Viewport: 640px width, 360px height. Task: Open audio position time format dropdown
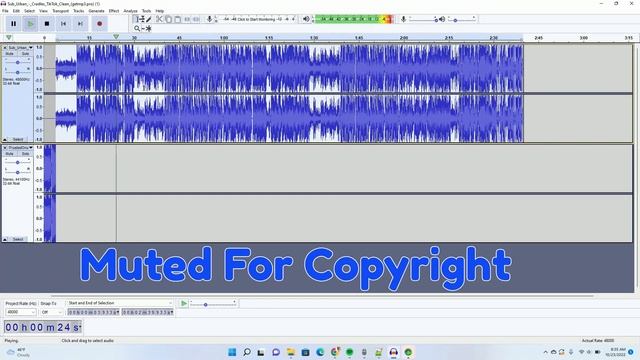pos(80,327)
